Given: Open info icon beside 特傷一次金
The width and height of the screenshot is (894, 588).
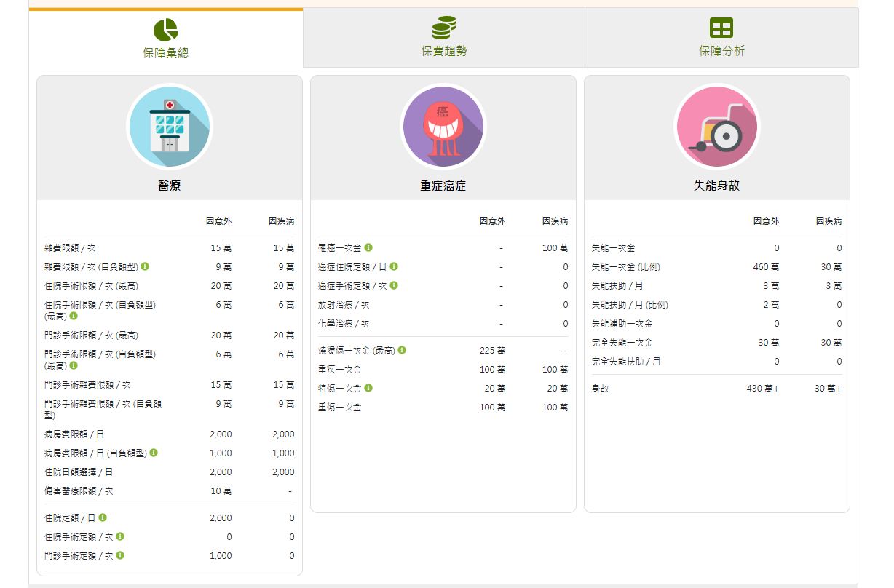Looking at the screenshot, I should [368, 388].
